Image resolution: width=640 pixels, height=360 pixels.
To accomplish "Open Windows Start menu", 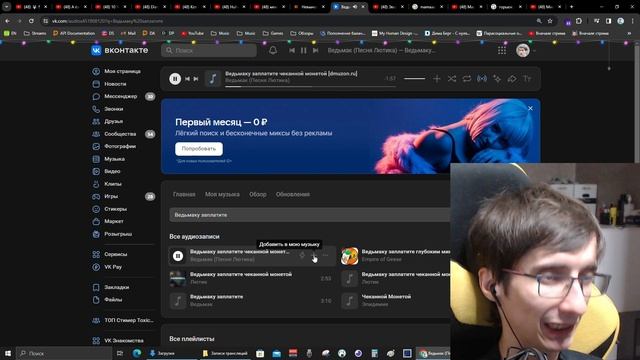I will 8,353.
